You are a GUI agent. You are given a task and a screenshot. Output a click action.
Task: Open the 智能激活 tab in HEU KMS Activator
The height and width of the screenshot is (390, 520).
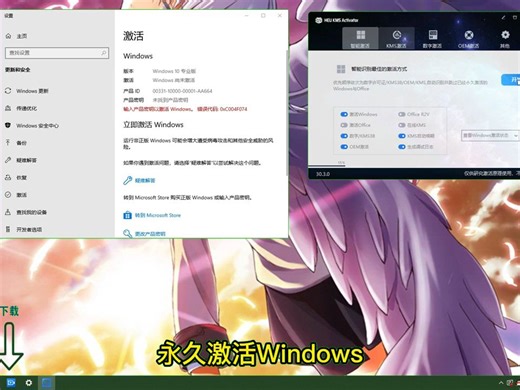(360, 38)
